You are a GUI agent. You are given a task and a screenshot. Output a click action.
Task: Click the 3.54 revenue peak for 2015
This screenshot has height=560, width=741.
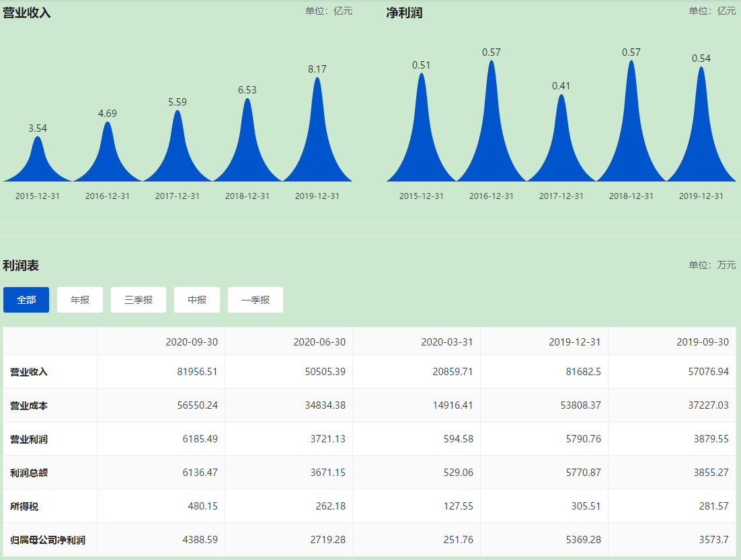pyautogui.click(x=38, y=158)
